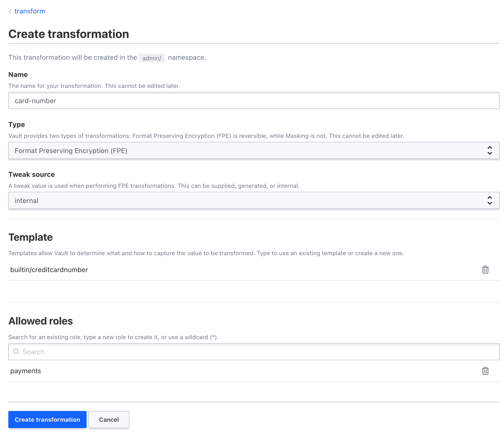Expand the Type dropdown menu
Viewport: 504px width, 432px height.
(489, 150)
